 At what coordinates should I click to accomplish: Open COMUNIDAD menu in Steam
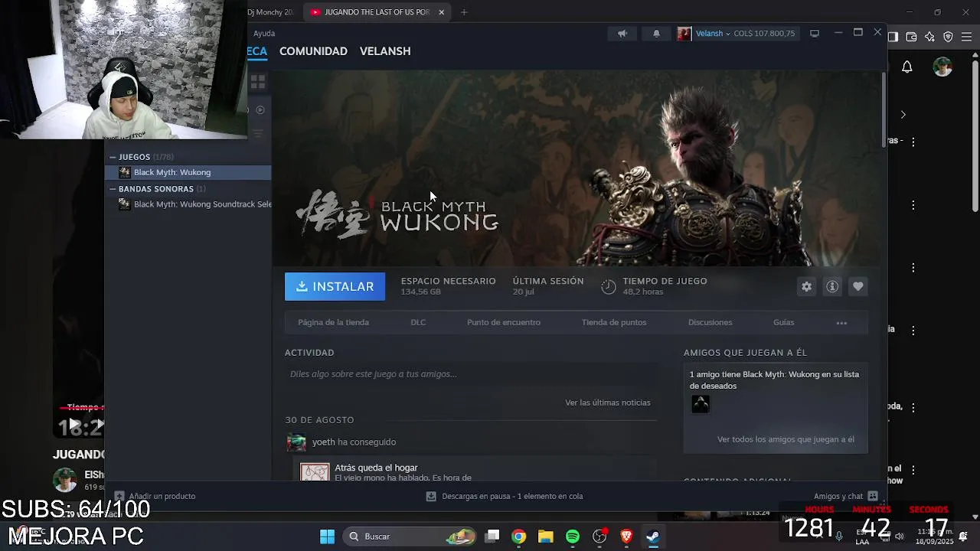(313, 51)
